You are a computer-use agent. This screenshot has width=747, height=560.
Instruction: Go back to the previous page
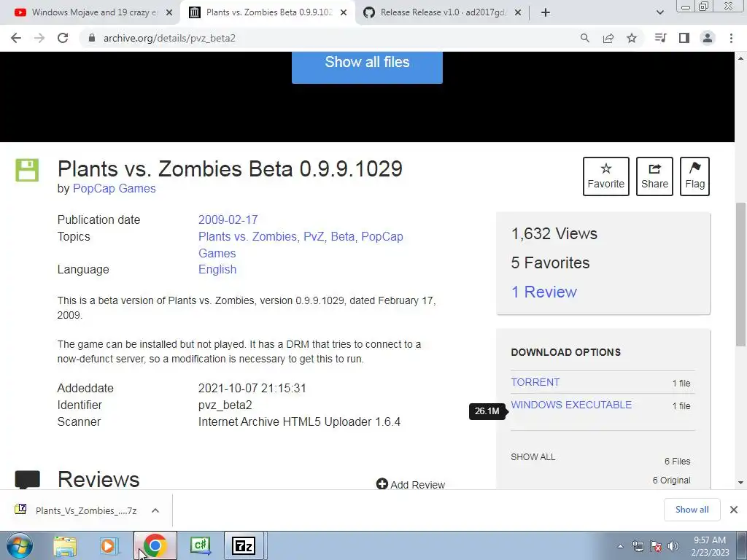[x=16, y=38]
